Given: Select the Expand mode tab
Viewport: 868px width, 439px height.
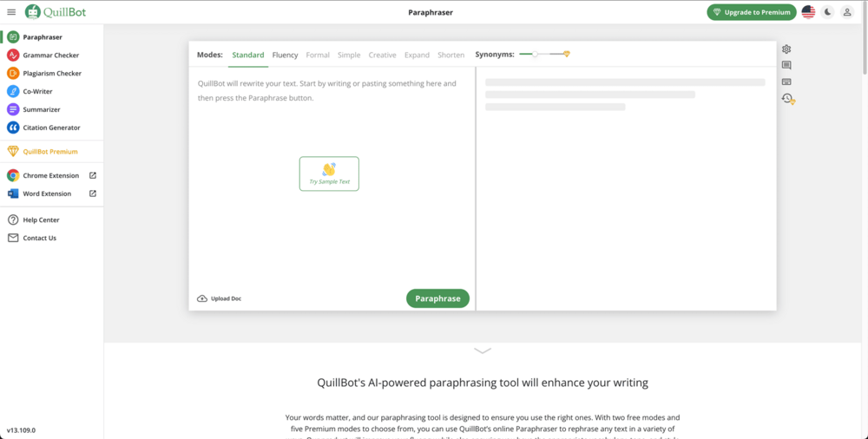Looking at the screenshot, I should 417,55.
